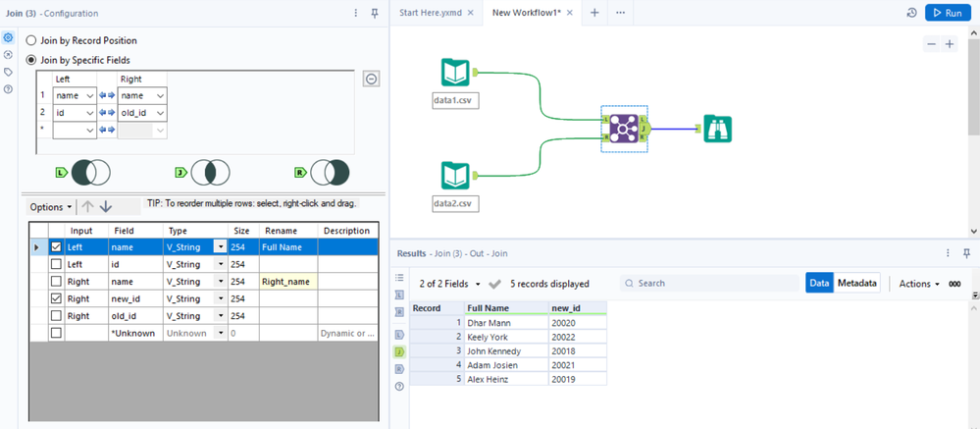
Task: Zoom out the canvas with minus
Action: pos(931,44)
